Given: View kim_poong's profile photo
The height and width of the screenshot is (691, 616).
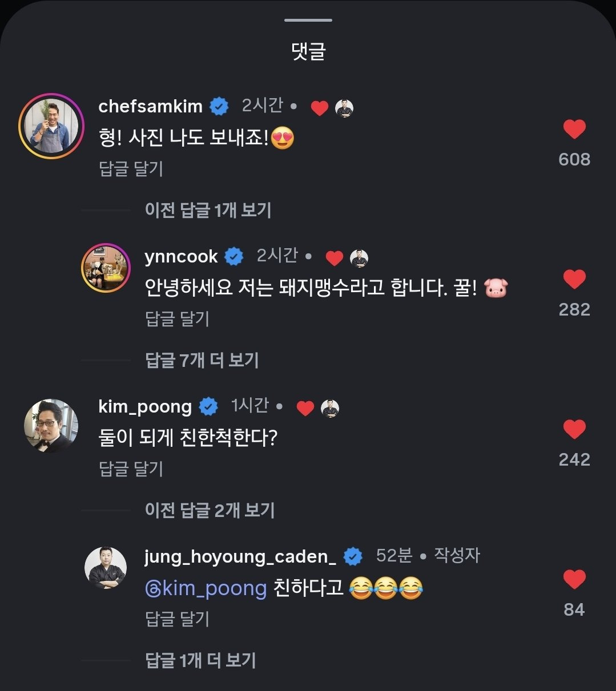Looking at the screenshot, I should [51, 426].
